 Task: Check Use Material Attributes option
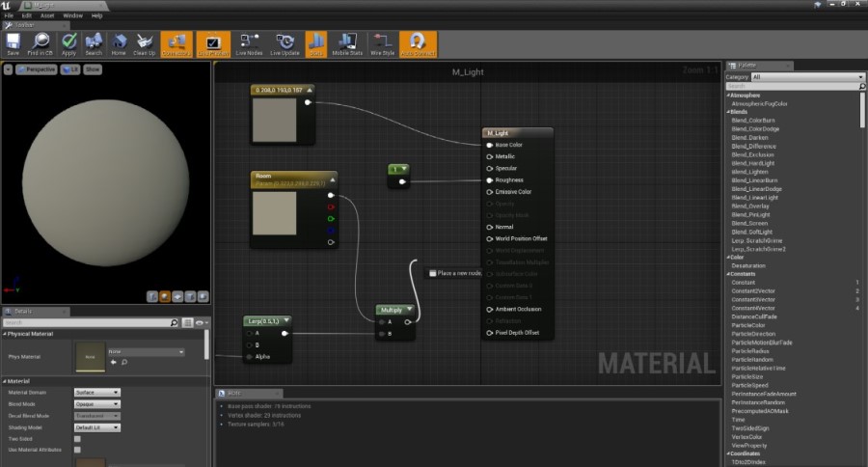77,450
